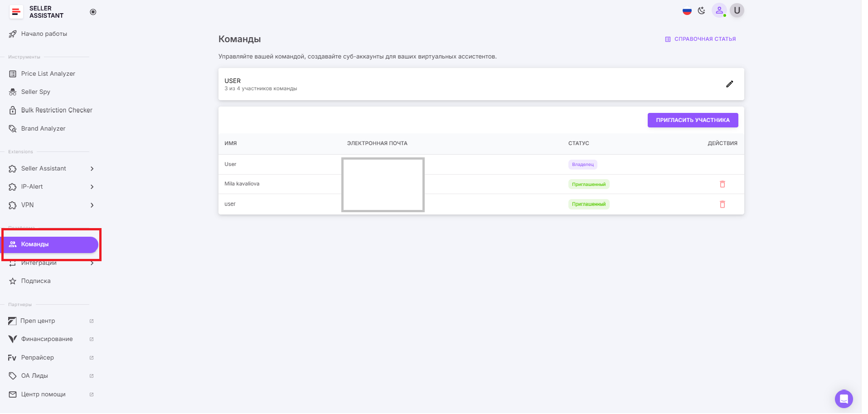Click the pencil edit icon for USER team
This screenshot has height=414, width=868.
click(729, 84)
